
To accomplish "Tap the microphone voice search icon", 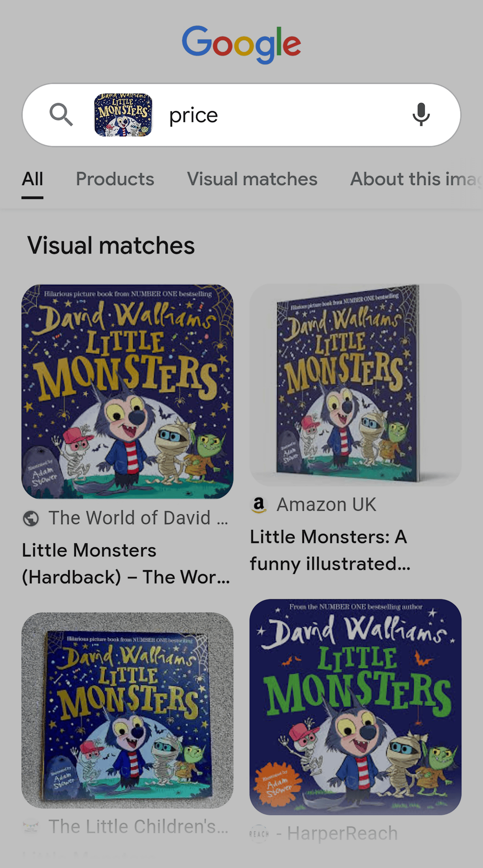I will coord(421,114).
